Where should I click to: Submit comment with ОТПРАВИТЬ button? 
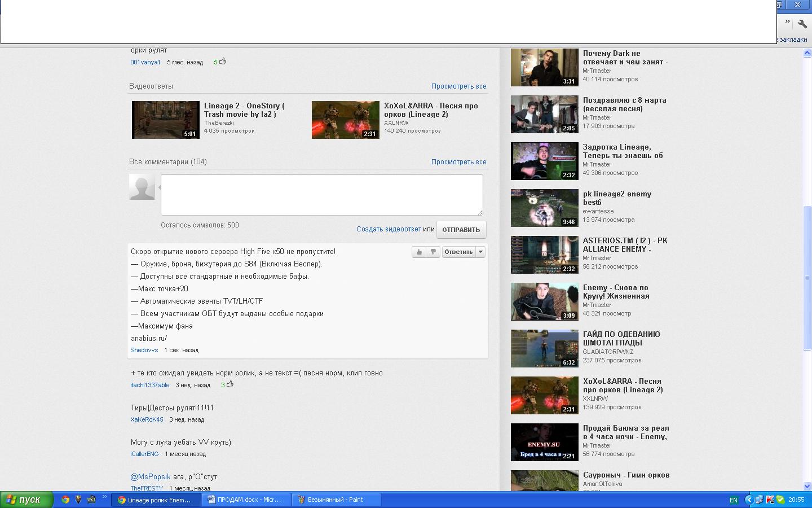461,230
